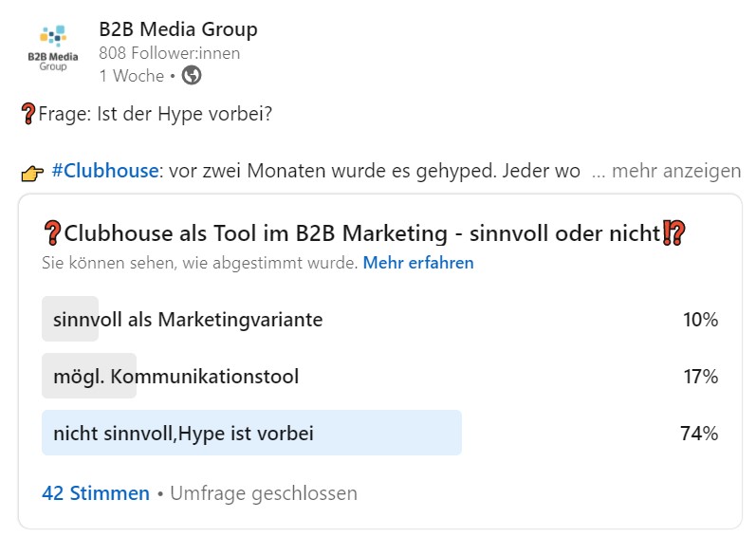The image size is (756, 537).
Task: Click the 17% result percentage
Action: tap(700, 377)
